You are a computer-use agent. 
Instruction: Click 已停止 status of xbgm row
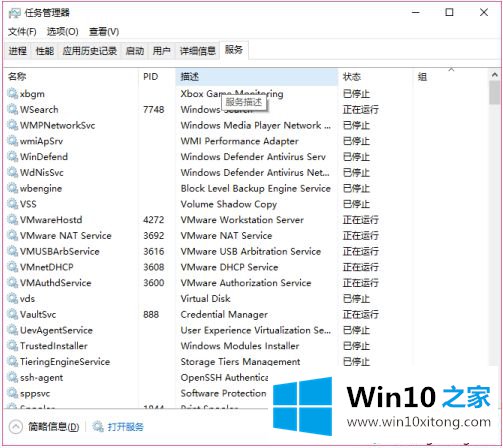[356, 94]
